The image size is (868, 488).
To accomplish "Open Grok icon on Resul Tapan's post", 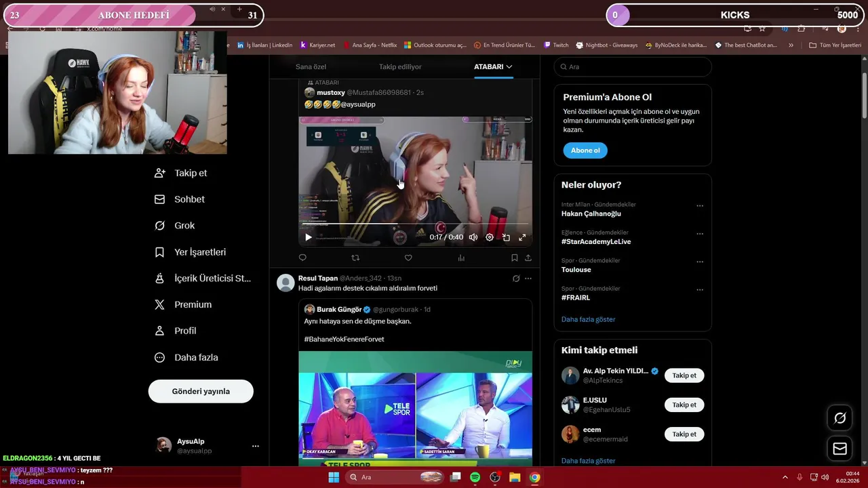I will coord(516,279).
